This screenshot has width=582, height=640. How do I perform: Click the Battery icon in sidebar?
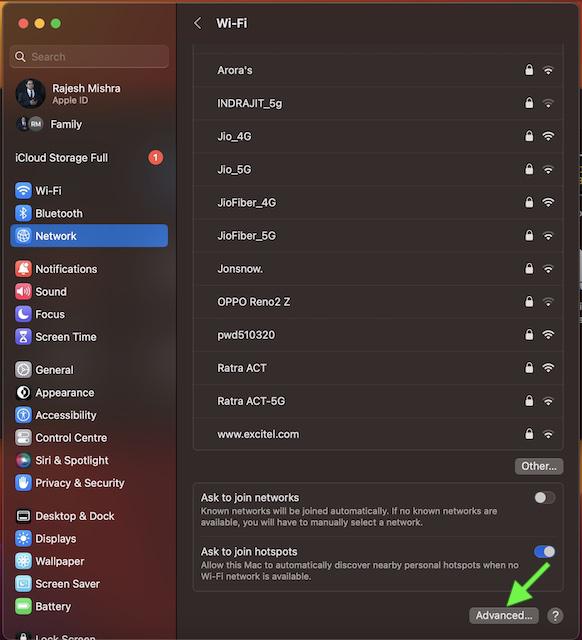click(x=23, y=606)
